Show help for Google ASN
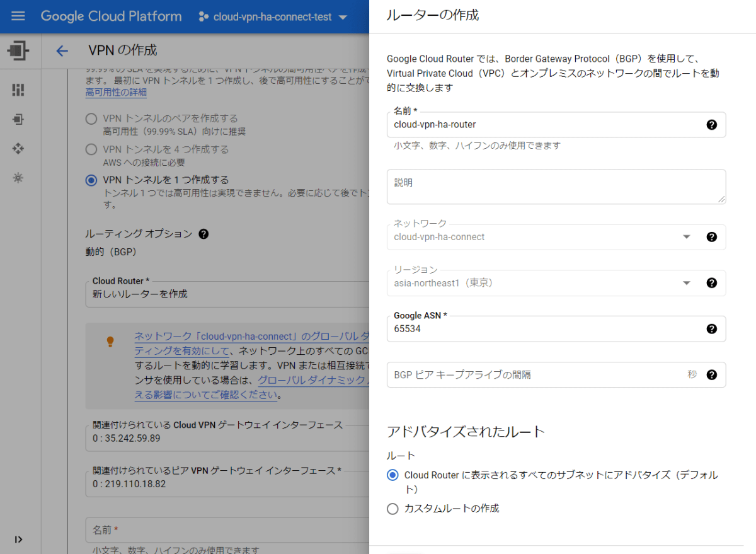Viewport: 756px width, 554px height. tap(712, 329)
